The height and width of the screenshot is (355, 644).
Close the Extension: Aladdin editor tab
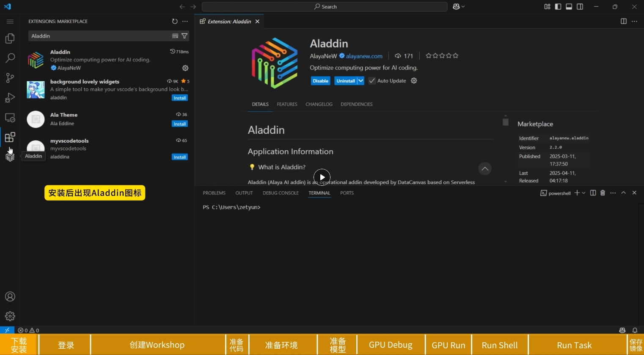(x=257, y=22)
